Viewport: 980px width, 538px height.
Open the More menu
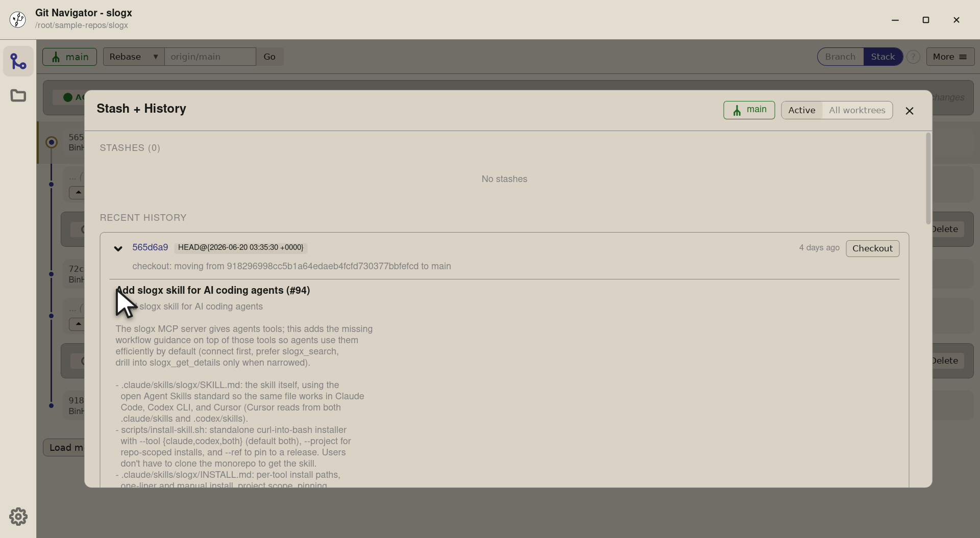(x=950, y=57)
